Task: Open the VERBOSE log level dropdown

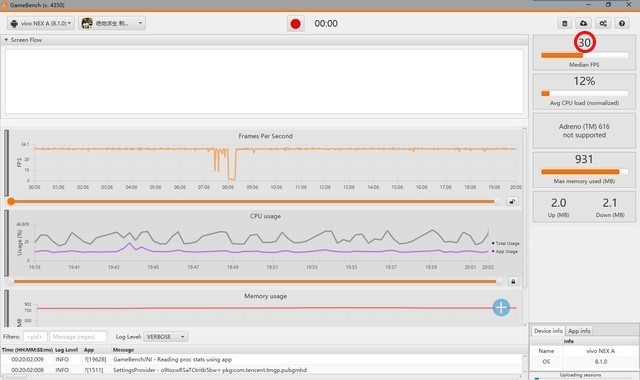Action: click(x=165, y=337)
